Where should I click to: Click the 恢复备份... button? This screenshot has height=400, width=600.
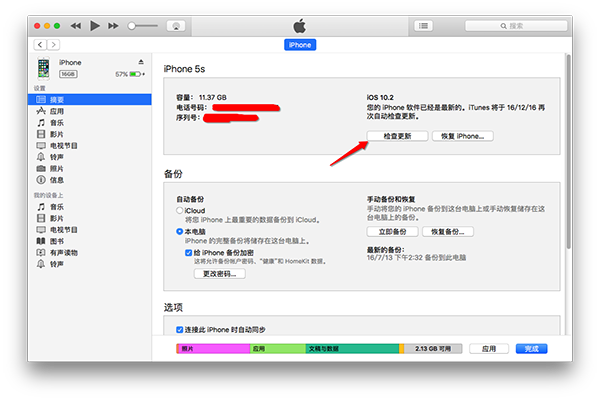pyautogui.click(x=448, y=232)
